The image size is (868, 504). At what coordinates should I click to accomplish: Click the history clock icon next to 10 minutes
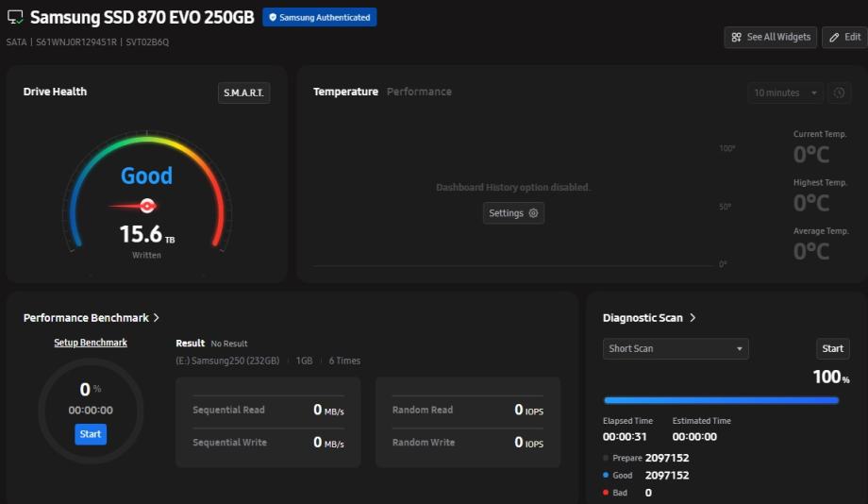tap(839, 92)
